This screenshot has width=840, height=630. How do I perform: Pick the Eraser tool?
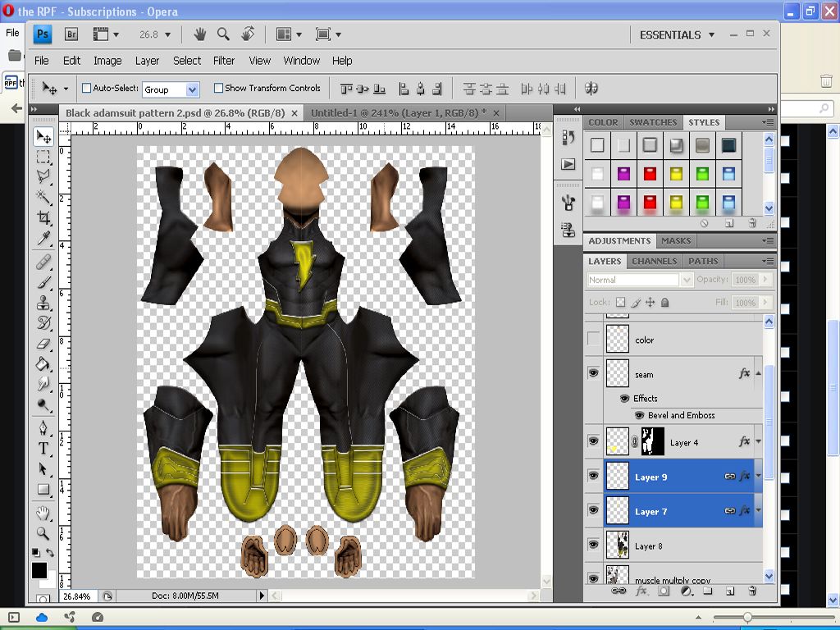tap(43, 344)
